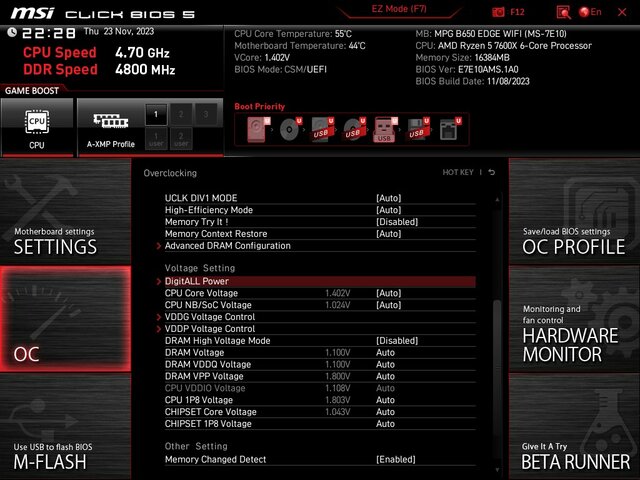Select the second user memory profile slot

pyautogui.click(x=181, y=139)
